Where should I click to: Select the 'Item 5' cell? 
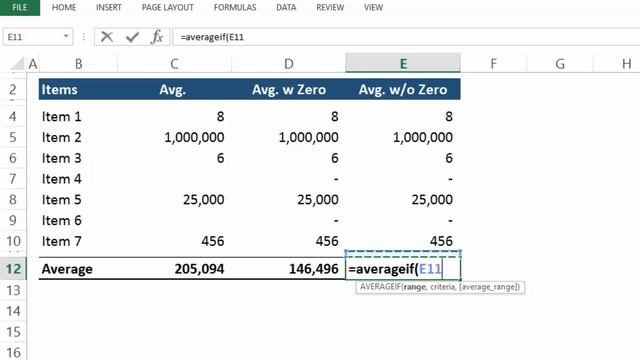(78, 200)
